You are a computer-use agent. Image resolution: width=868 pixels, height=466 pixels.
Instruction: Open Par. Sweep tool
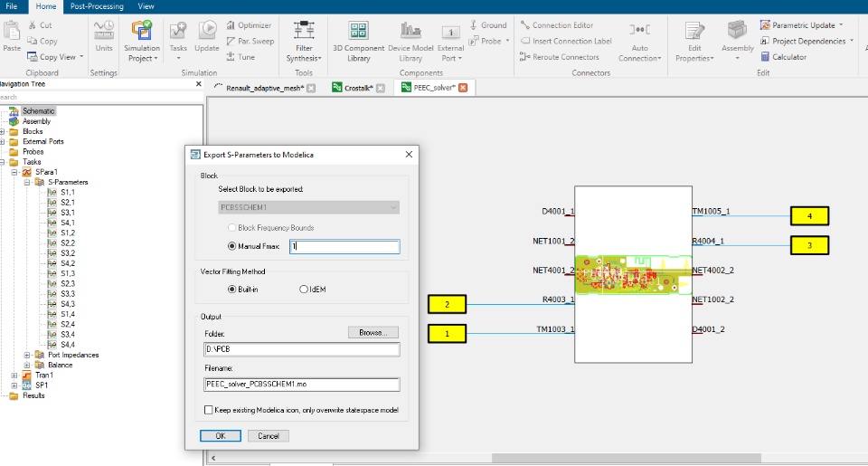250,41
